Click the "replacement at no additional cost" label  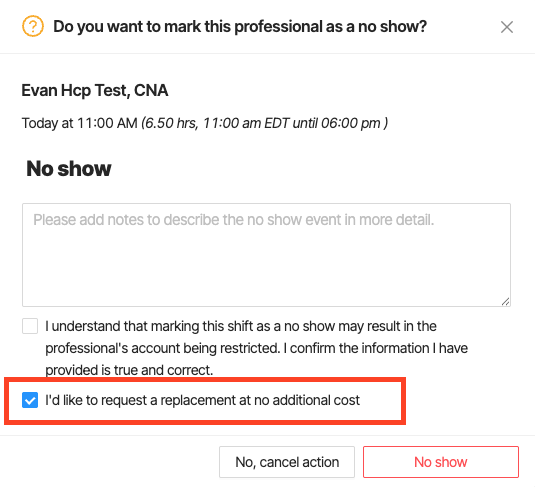(260, 400)
